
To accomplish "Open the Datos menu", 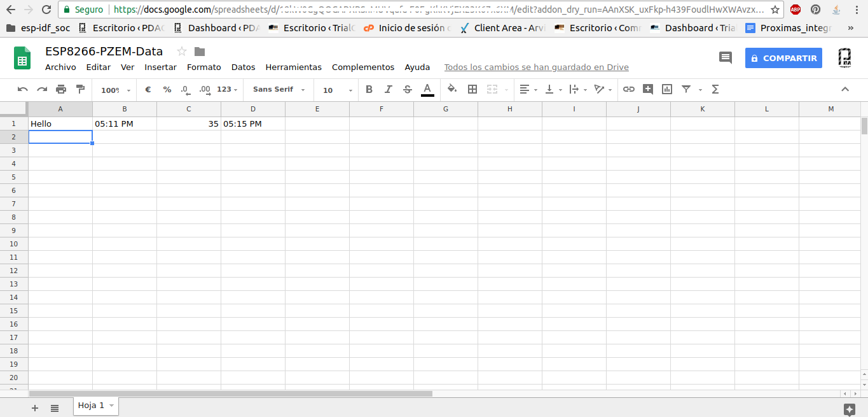I will pyautogui.click(x=243, y=67).
